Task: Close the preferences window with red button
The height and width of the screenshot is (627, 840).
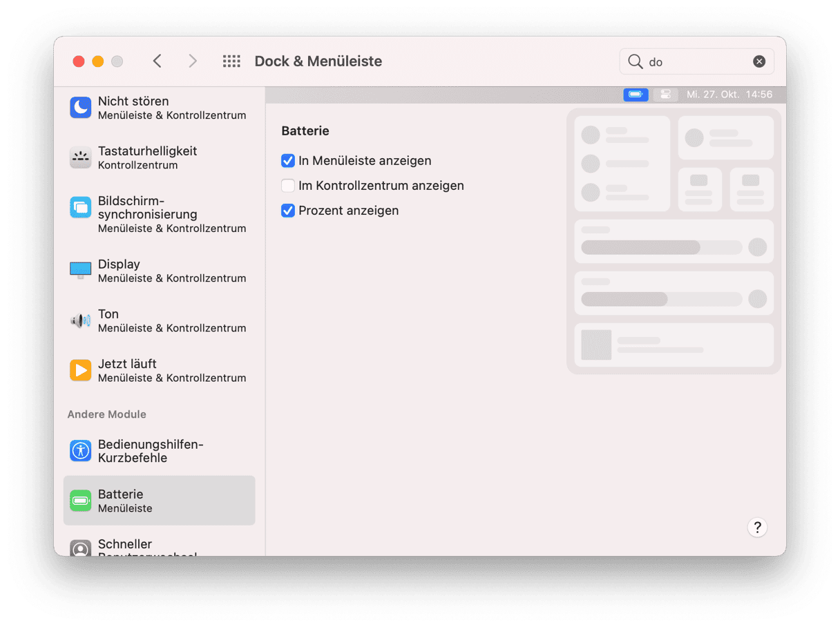Action: click(79, 61)
